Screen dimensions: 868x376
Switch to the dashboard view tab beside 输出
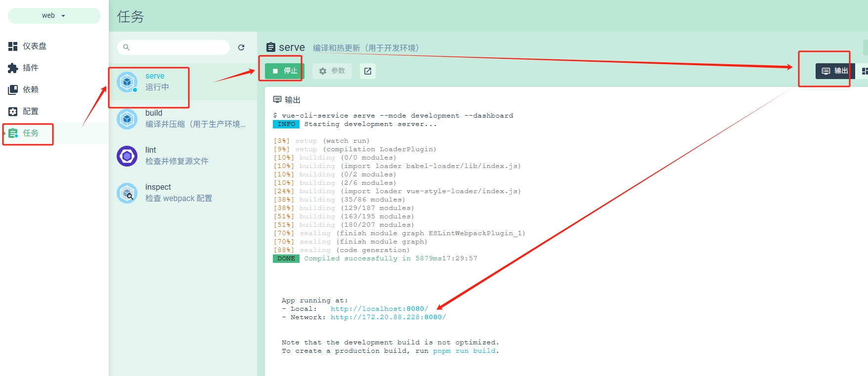point(864,71)
